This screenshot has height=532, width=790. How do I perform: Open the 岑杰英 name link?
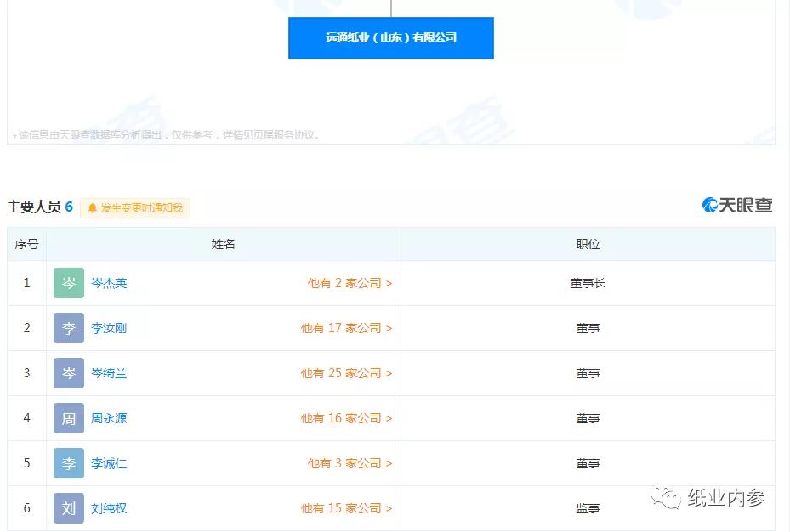(x=109, y=283)
